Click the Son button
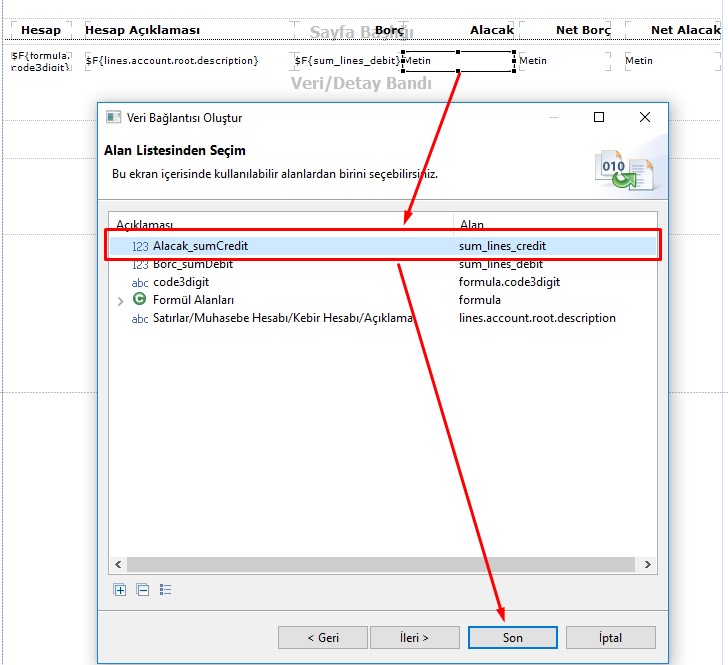Image resolution: width=728 pixels, height=665 pixels. 513,638
